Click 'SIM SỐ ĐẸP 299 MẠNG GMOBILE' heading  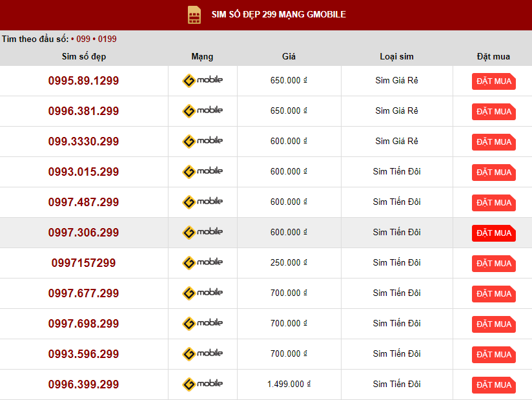click(x=278, y=15)
